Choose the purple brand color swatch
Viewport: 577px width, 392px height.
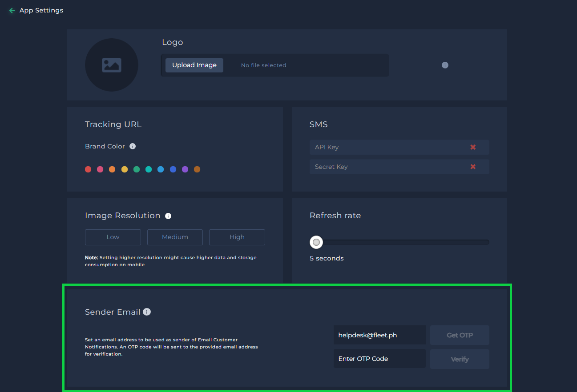tap(185, 169)
